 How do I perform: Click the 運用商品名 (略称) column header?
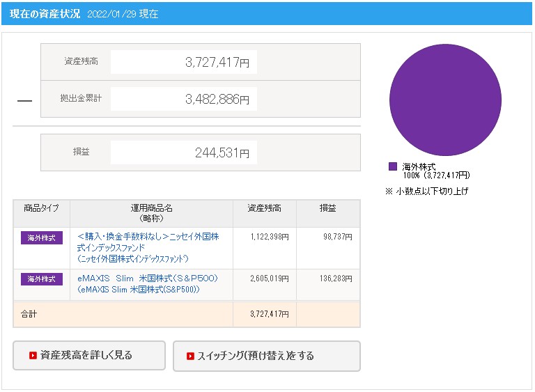click(x=151, y=213)
